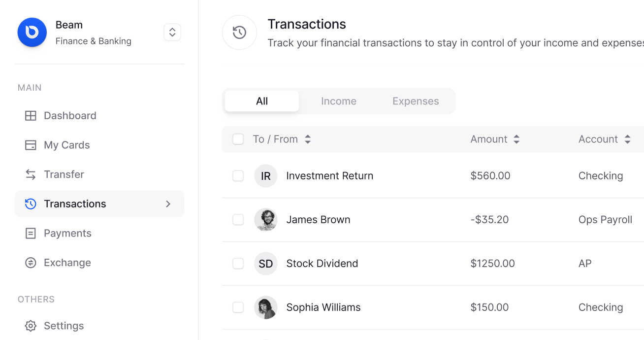Open the Expenses filter tab
Image resolution: width=644 pixels, height=340 pixels.
pos(415,101)
